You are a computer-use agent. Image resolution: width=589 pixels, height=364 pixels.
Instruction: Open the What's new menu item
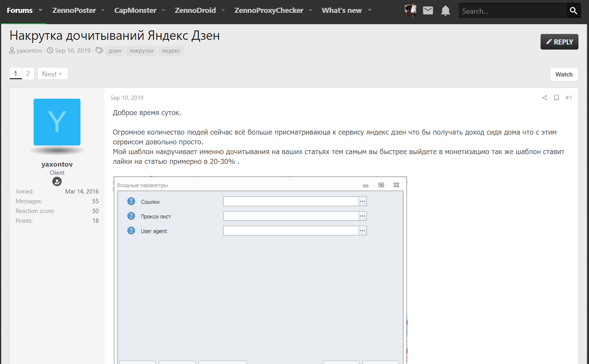coord(342,11)
